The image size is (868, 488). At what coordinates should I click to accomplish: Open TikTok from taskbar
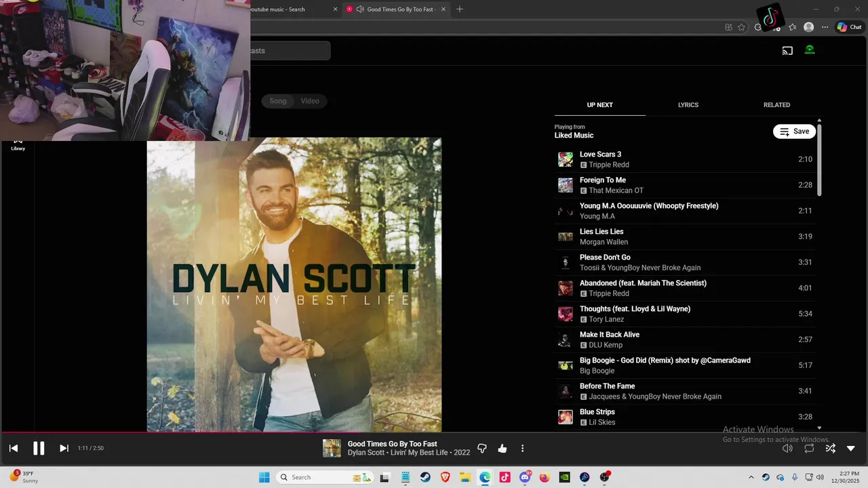pyautogui.click(x=505, y=477)
